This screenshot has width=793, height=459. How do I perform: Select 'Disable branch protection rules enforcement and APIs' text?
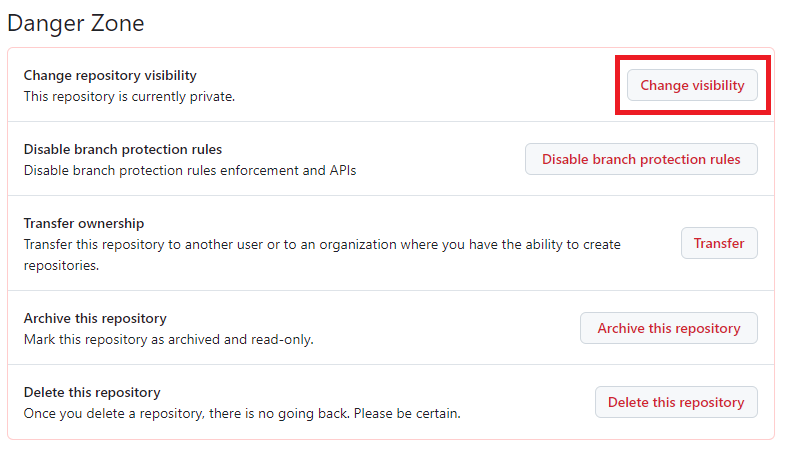click(x=190, y=170)
